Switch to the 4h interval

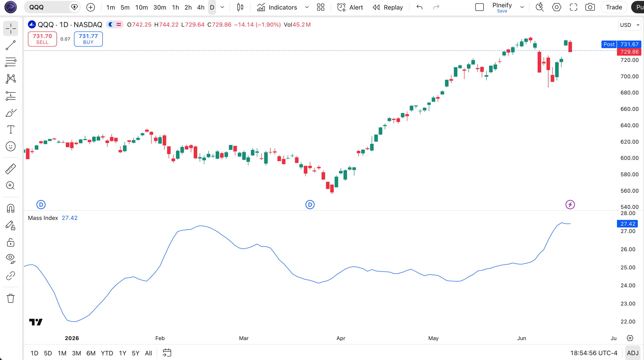point(201,7)
